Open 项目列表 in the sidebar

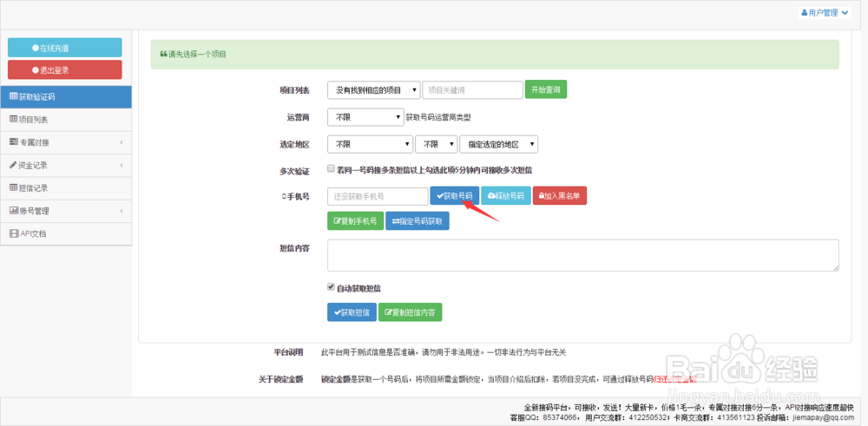[66, 120]
